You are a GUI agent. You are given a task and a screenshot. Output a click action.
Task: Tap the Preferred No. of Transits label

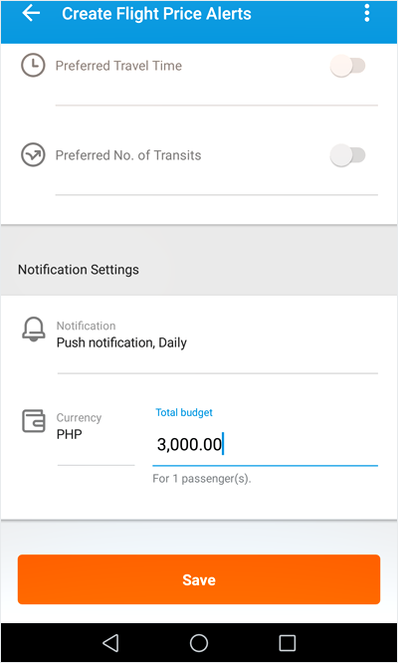coord(128,155)
